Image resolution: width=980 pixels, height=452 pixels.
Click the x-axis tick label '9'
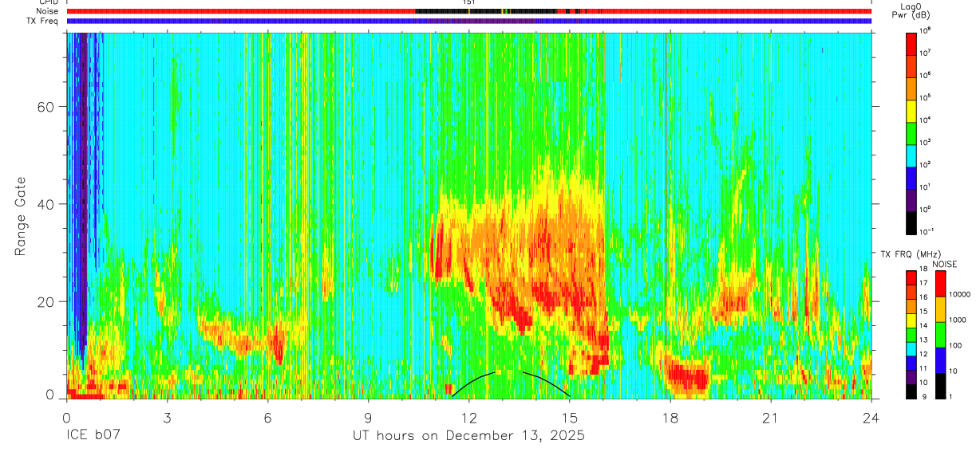pos(368,418)
